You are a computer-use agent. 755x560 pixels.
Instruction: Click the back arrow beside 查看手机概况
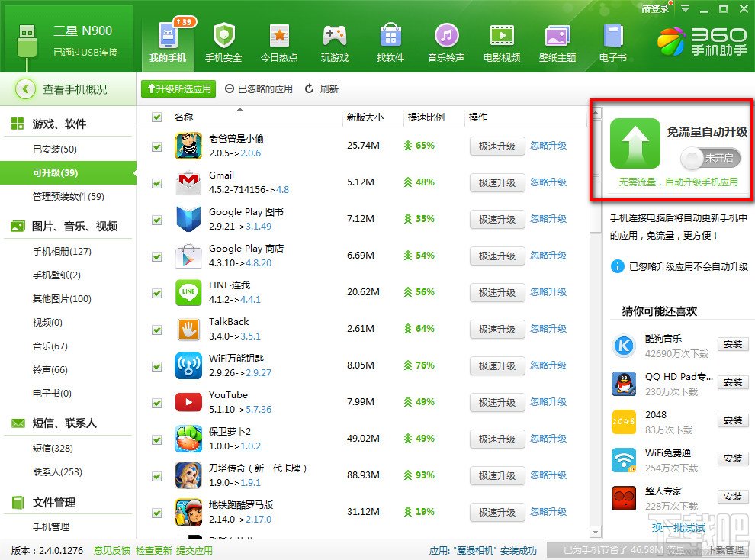[25, 89]
